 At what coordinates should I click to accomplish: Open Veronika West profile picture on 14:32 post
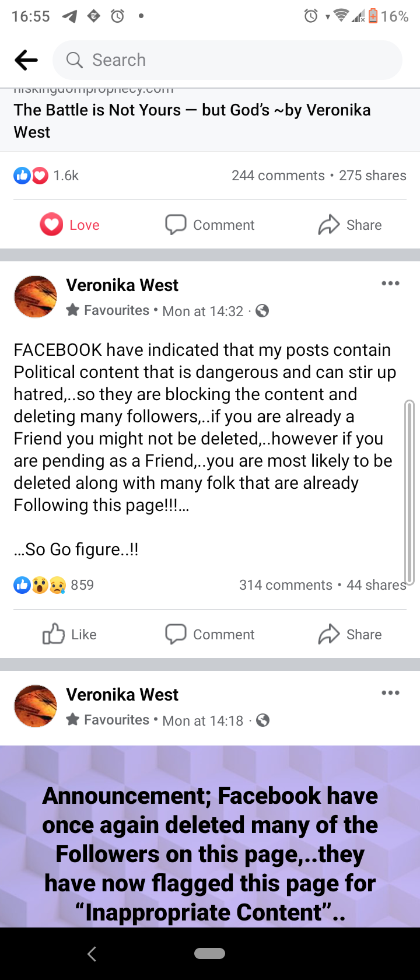click(x=36, y=297)
